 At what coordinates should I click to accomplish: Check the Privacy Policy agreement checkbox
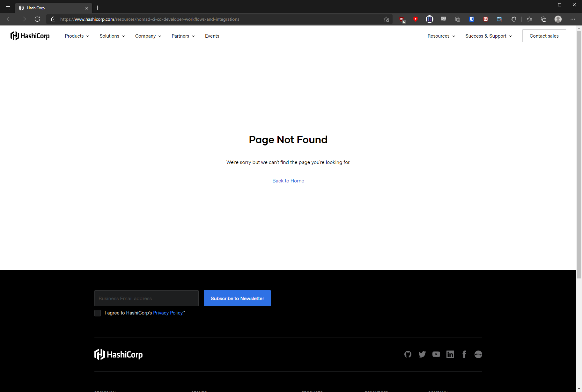point(98,313)
